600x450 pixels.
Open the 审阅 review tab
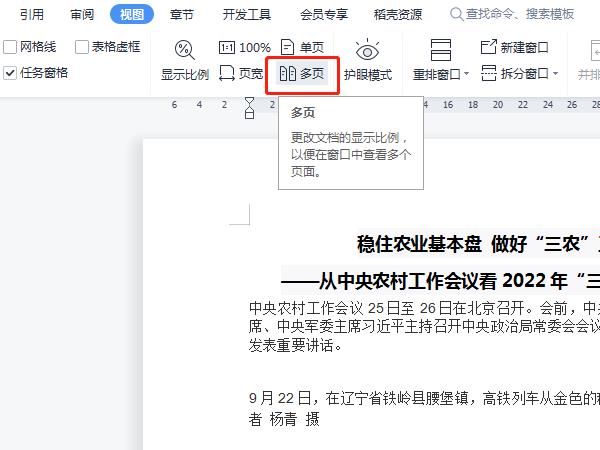(83, 14)
